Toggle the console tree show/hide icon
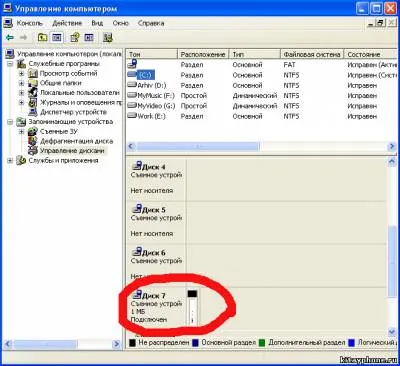Image resolution: width=400 pixels, height=366 pixels. [57, 37]
